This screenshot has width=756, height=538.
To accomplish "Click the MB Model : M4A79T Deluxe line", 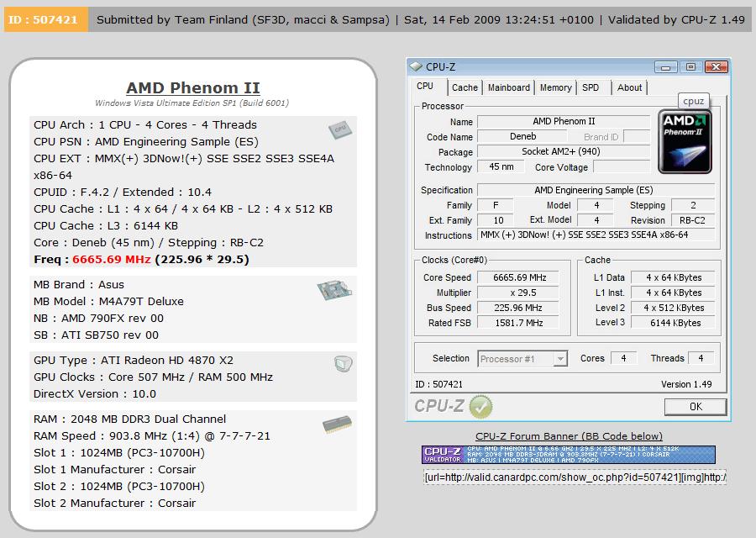I will coord(109,302).
